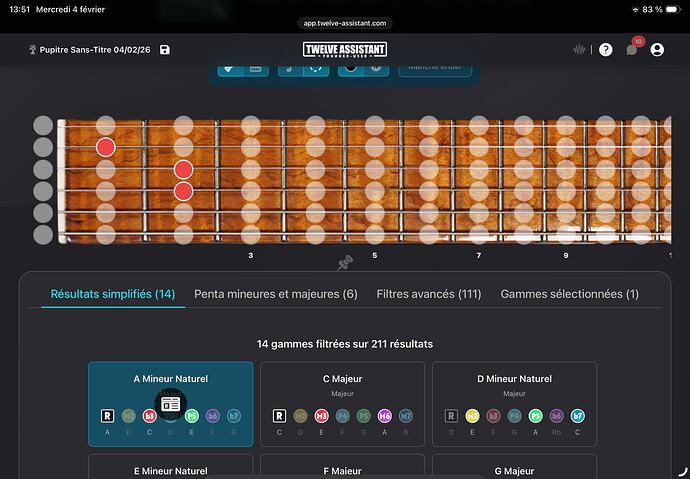Click the save floppy disk icon

pyautogui.click(x=165, y=50)
